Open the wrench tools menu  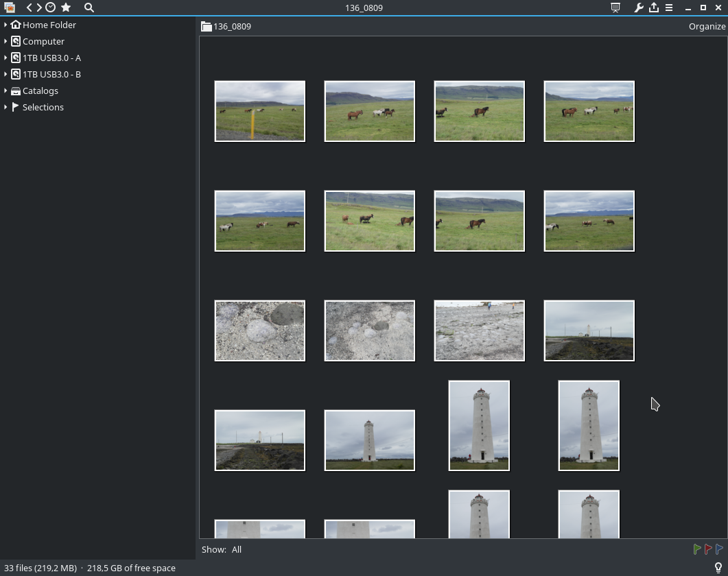[638, 8]
